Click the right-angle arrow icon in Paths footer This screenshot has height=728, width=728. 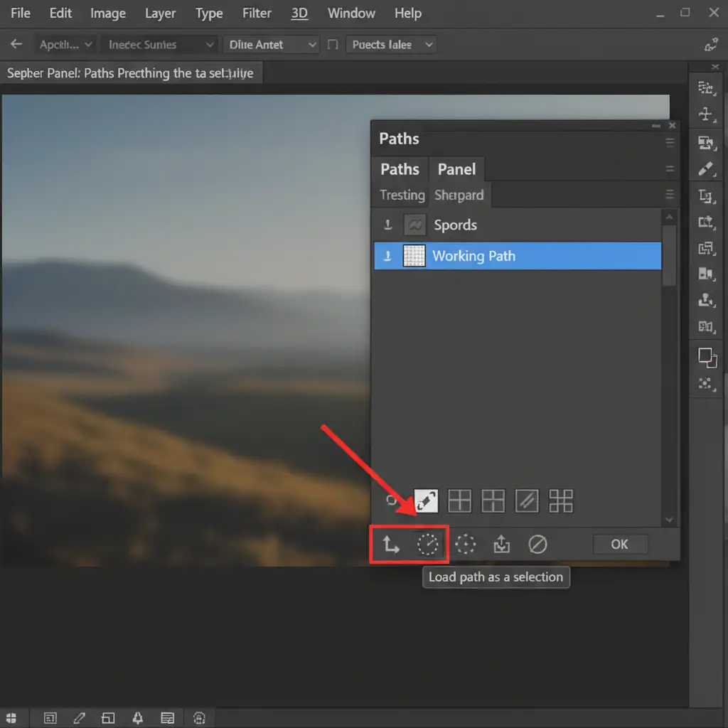(391, 545)
